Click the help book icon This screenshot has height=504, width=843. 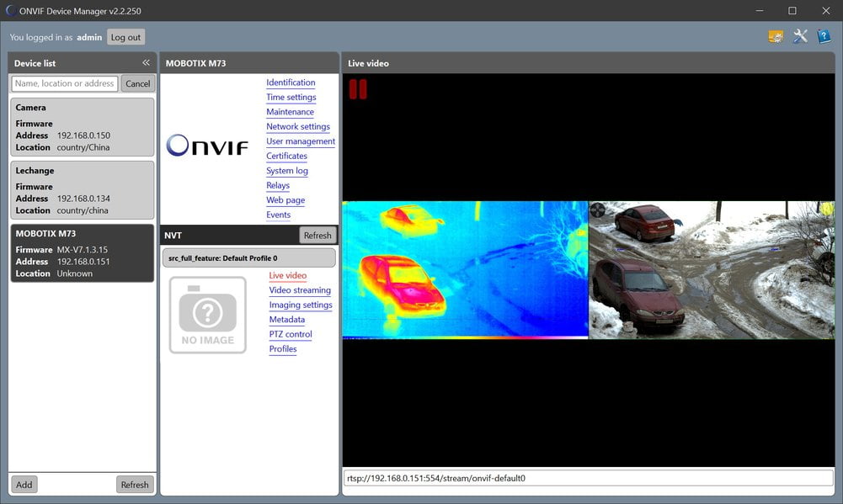pos(824,36)
